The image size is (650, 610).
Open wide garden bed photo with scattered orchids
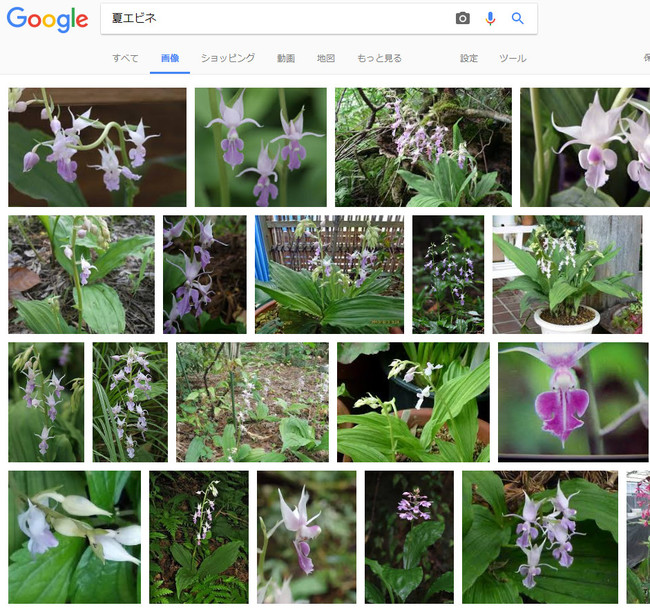(x=252, y=402)
